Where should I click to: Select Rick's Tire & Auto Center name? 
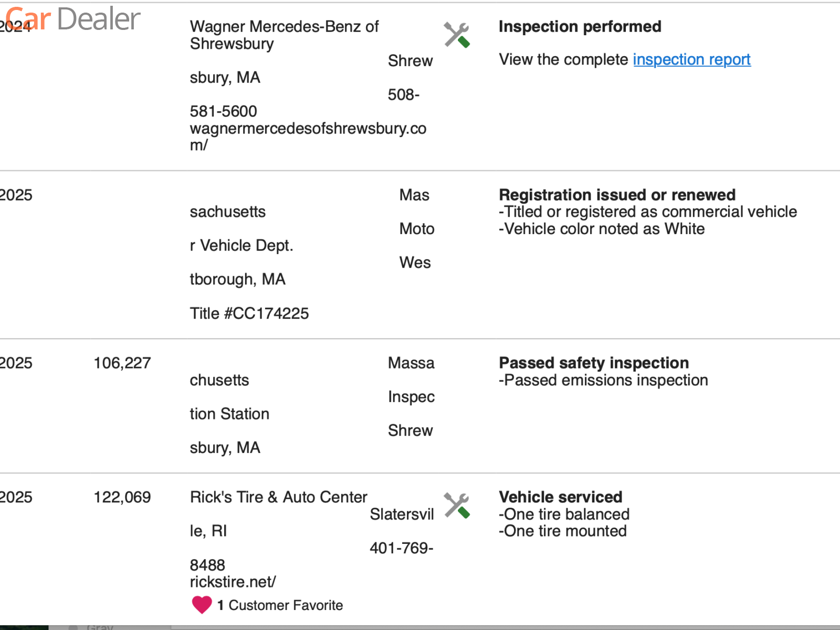278,497
